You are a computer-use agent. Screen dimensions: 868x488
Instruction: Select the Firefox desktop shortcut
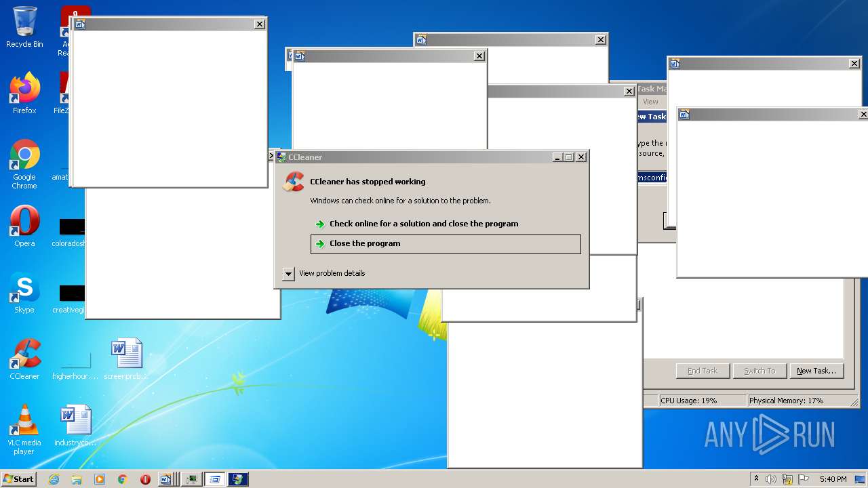[x=24, y=94]
